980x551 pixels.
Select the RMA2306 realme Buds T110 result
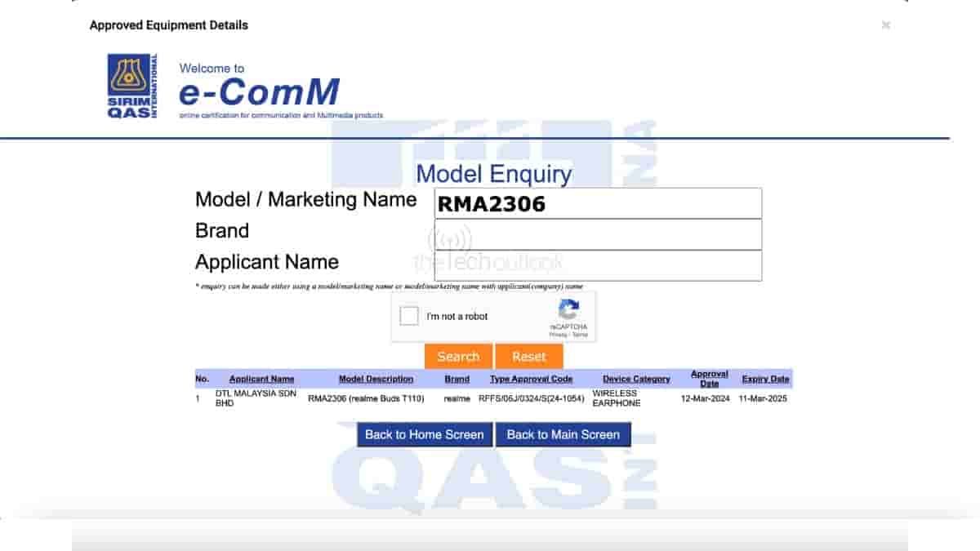(365, 398)
